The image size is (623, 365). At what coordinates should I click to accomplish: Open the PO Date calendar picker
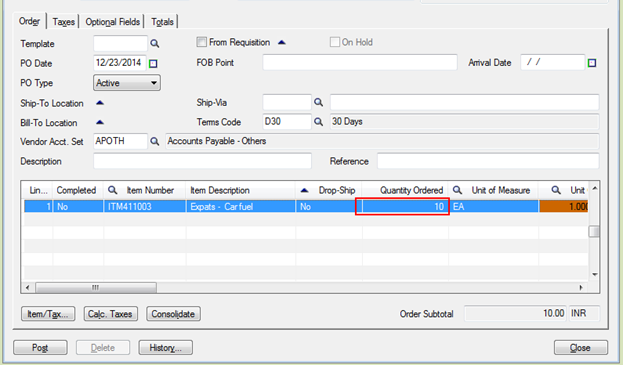click(x=153, y=64)
